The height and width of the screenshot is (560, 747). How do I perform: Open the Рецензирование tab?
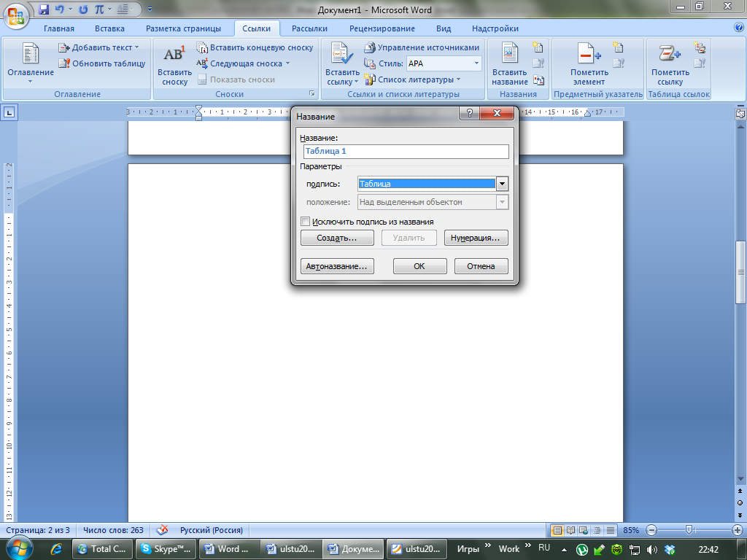tap(382, 28)
